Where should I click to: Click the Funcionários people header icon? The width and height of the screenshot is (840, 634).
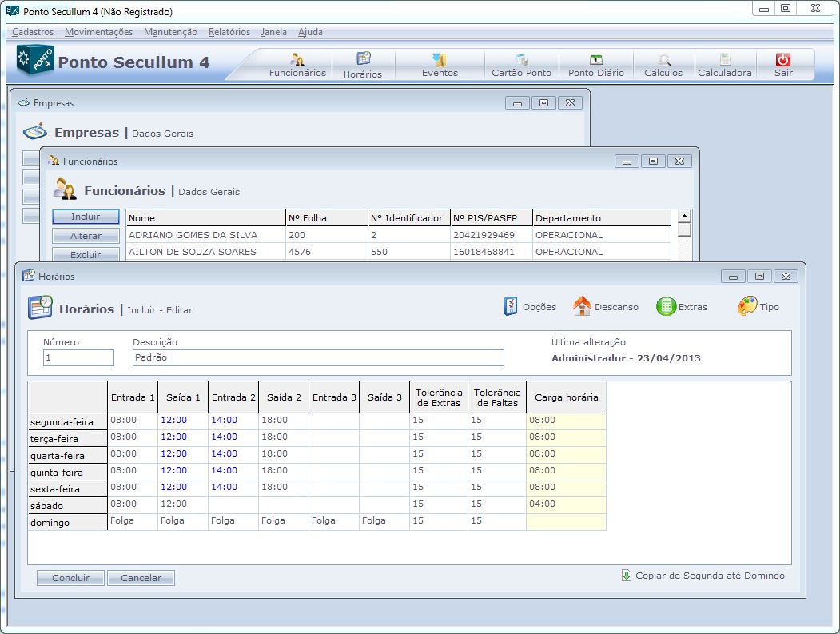tap(65, 189)
